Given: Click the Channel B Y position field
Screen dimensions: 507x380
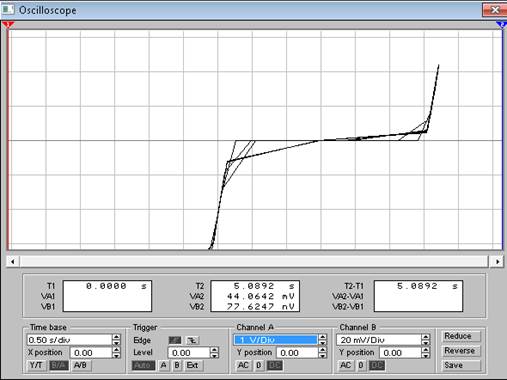Looking at the screenshot, I should (x=400, y=353).
